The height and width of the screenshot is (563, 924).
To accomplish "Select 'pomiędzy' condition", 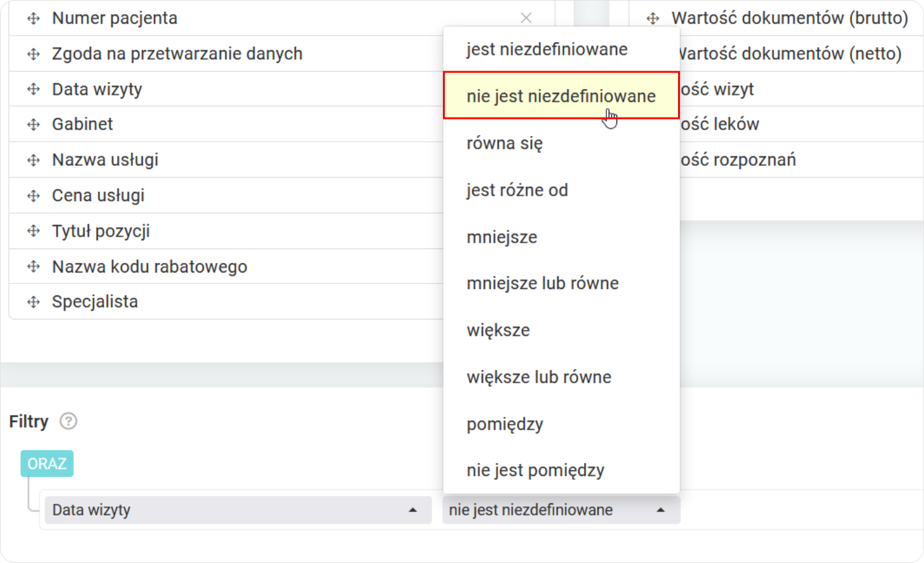I will 561,424.
